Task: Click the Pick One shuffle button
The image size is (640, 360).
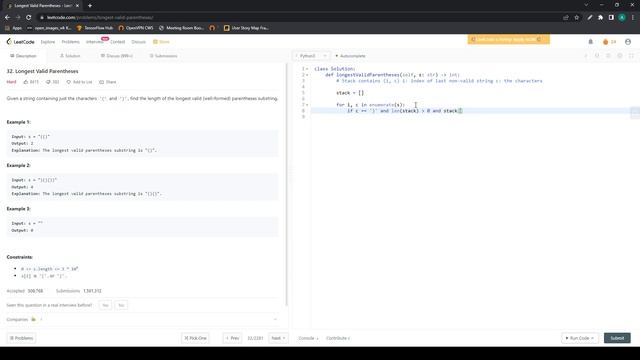Action: (195, 338)
